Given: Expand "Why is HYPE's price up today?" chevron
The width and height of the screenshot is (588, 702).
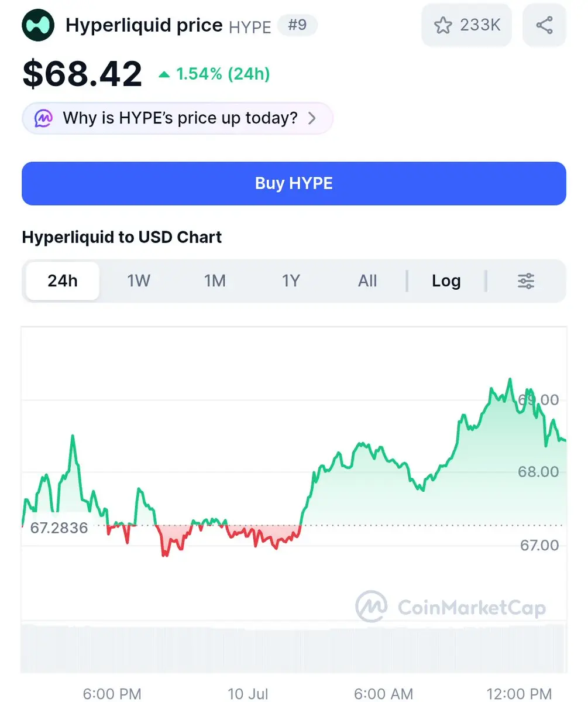Looking at the screenshot, I should coord(312,118).
